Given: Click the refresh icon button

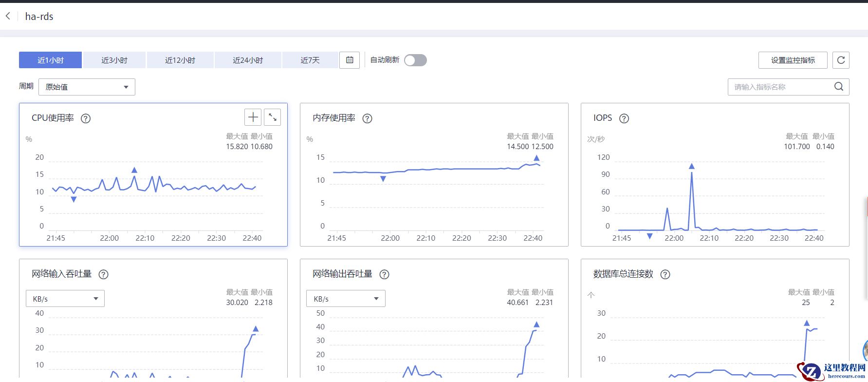Looking at the screenshot, I should (x=841, y=60).
